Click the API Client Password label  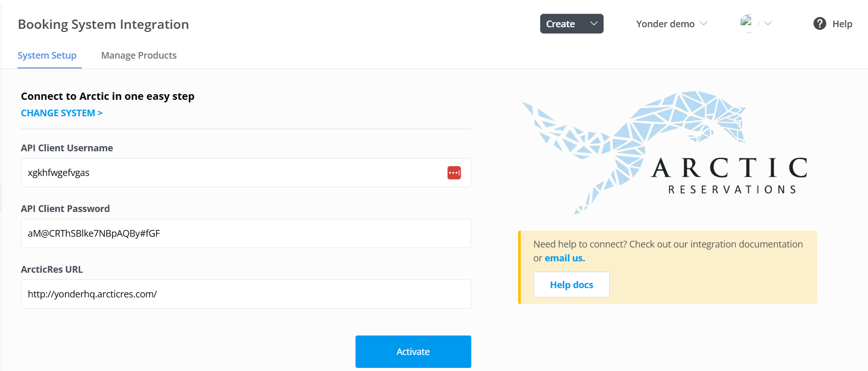coord(65,209)
